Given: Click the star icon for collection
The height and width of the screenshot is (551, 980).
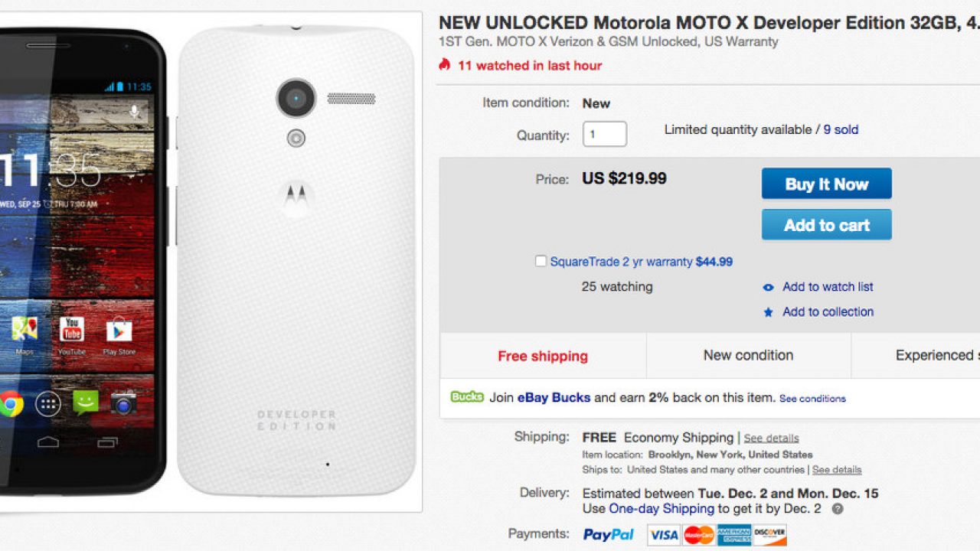Looking at the screenshot, I should (x=768, y=312).
